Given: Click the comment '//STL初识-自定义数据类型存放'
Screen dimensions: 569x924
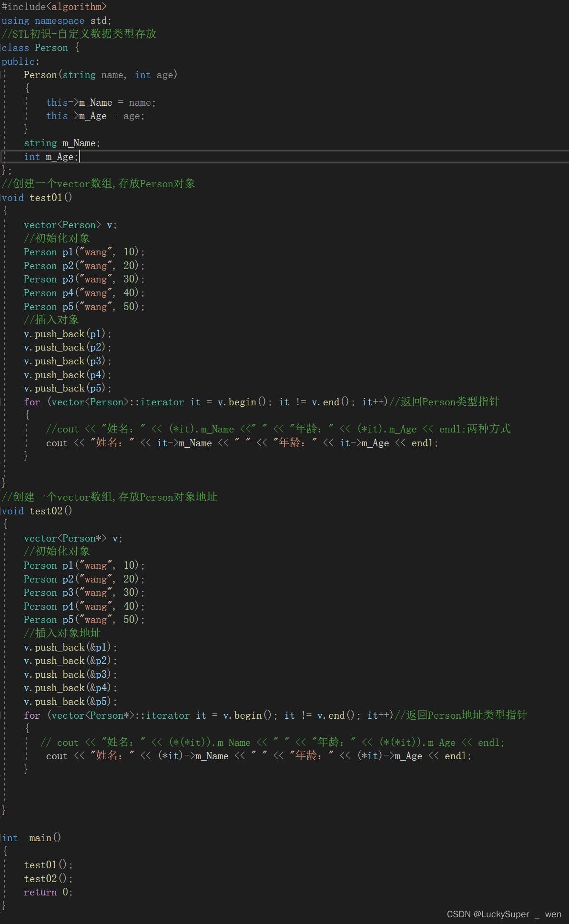Looking at the screenshot, I should (79, 34).
